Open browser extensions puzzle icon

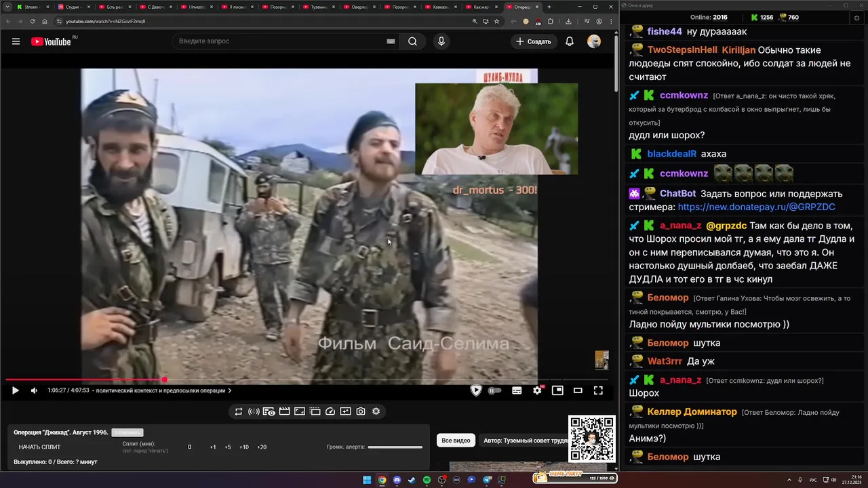pyautogui.click(x=551, y=21)
